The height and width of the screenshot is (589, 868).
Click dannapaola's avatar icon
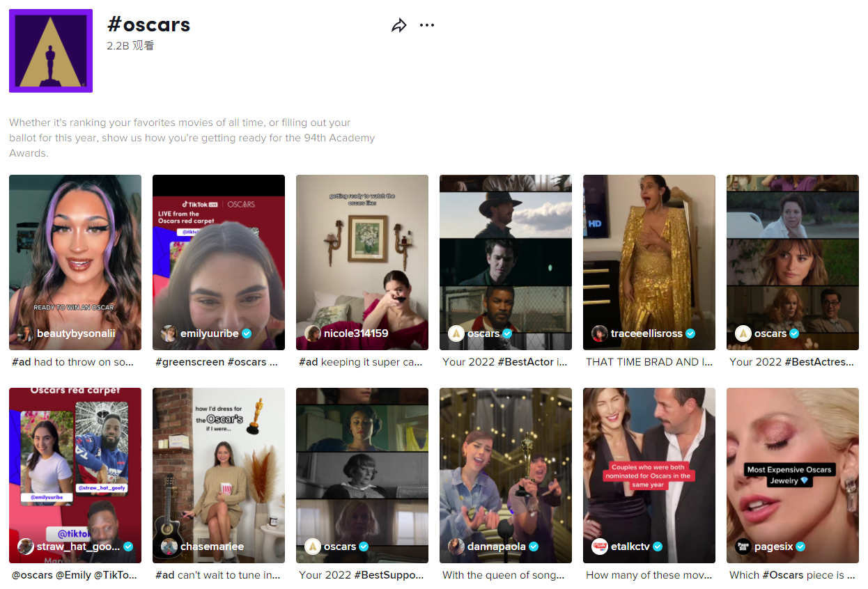point(456,547)
